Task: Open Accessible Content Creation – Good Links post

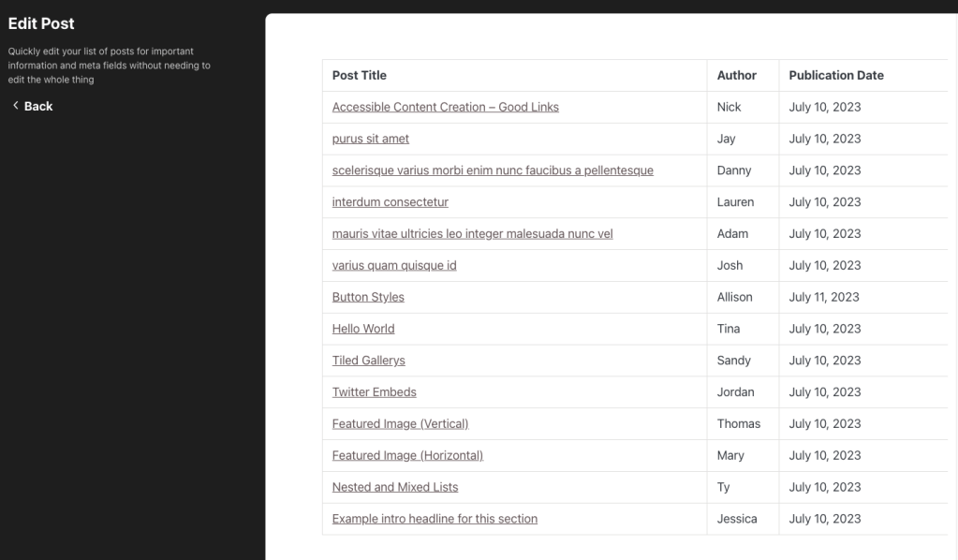Action: pyautogui.click(x=446, y=107)
